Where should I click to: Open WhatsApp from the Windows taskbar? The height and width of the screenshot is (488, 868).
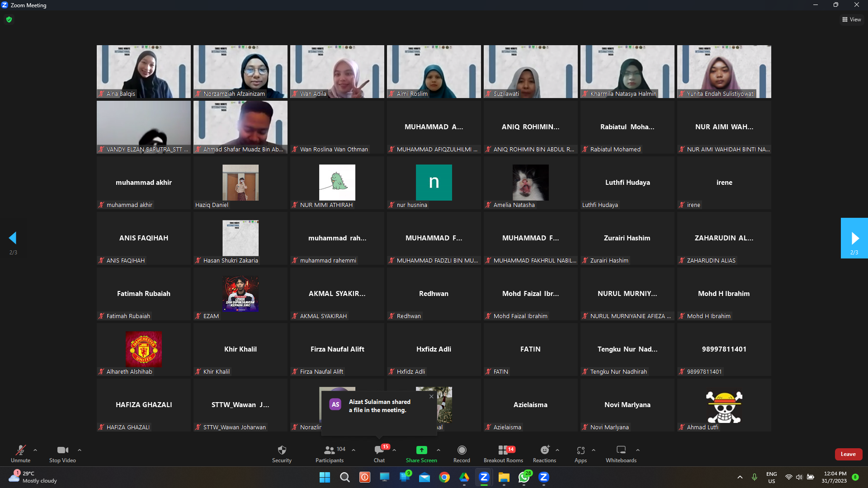pos(524,477)
